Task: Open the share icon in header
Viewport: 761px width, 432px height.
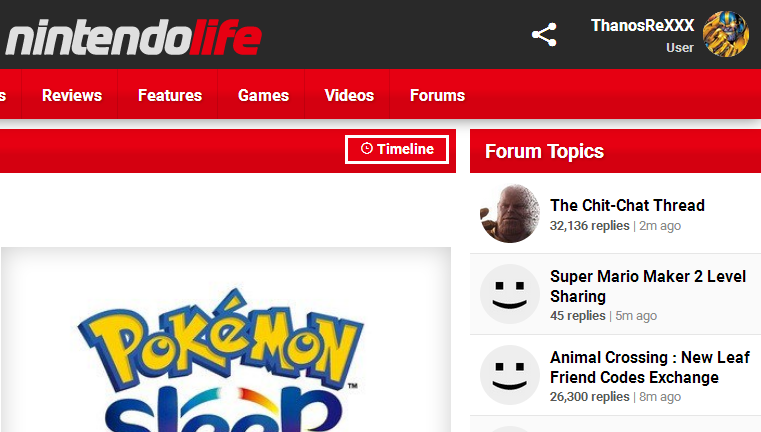Action: [544, 35]
